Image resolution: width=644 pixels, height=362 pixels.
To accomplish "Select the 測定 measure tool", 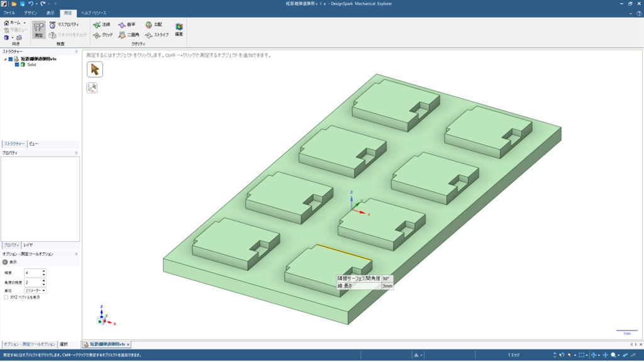I will pos(38,30).
